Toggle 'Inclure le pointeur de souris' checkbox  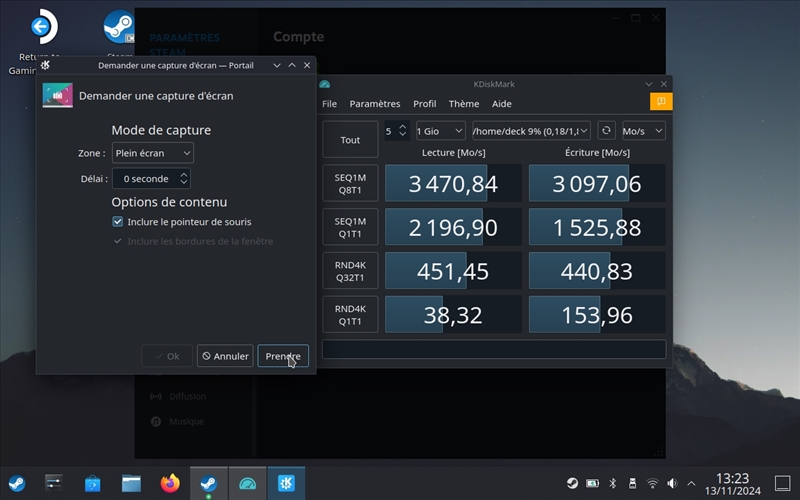click(118, 222)
